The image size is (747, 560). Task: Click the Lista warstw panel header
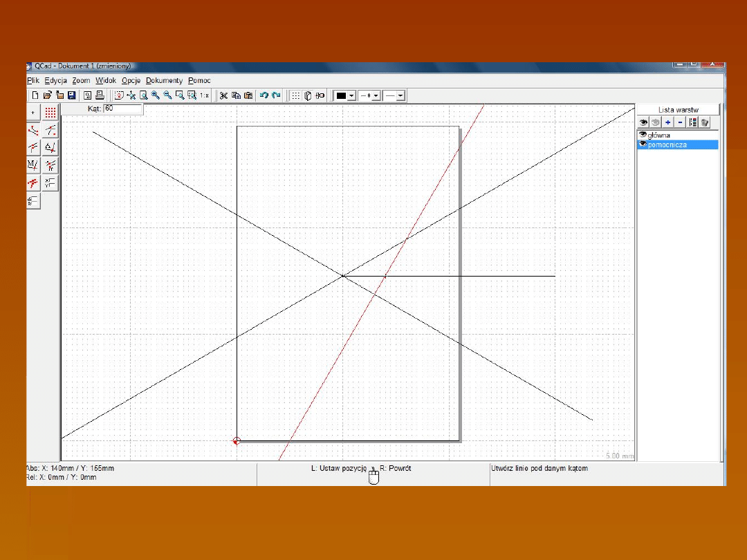click(x=678, y=110)
